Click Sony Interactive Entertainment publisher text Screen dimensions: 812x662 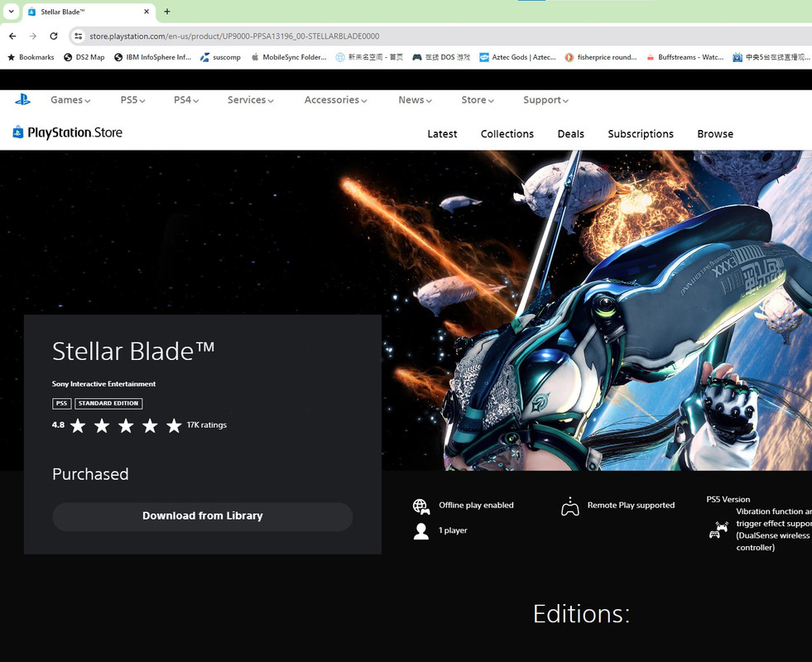pos(103,383)
